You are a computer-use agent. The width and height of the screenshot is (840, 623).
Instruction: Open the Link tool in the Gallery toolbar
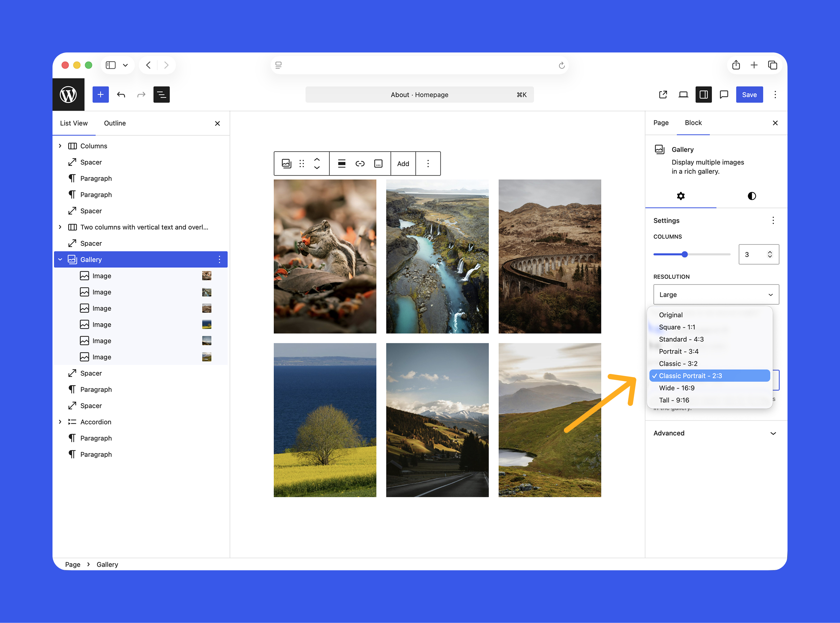click(x=360, y=163)
